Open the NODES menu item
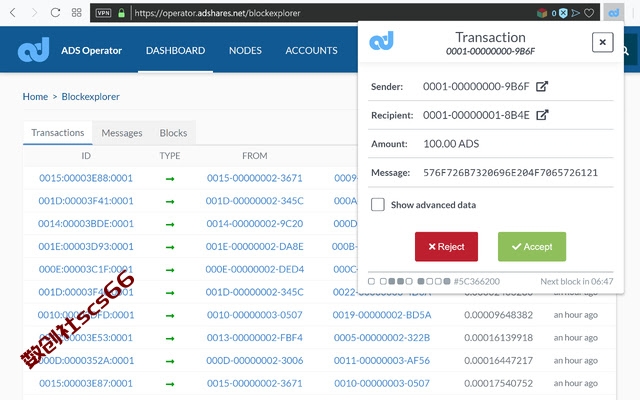Screen dimensions: 640x400 (245, 50)
